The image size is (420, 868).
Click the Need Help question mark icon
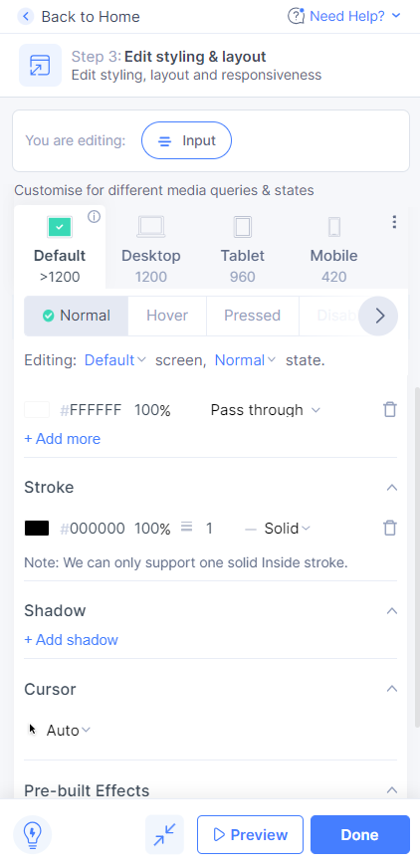click(x=296, y=16)
